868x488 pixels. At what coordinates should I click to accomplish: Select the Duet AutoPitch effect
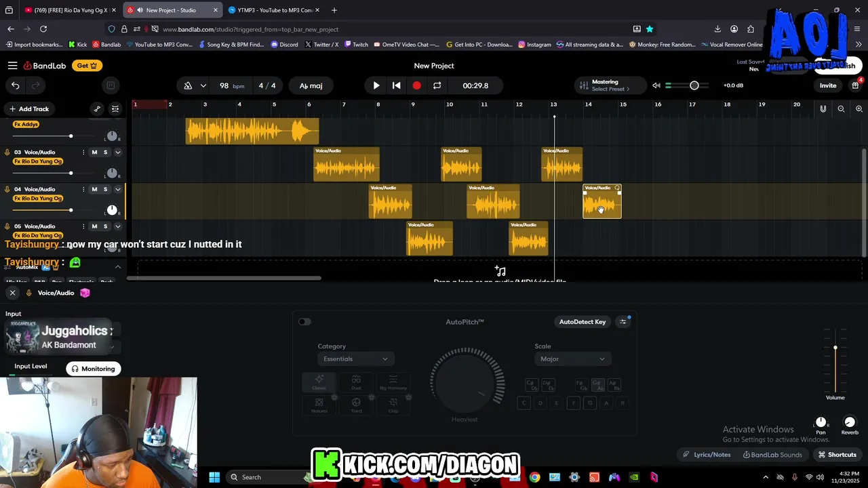356,383
